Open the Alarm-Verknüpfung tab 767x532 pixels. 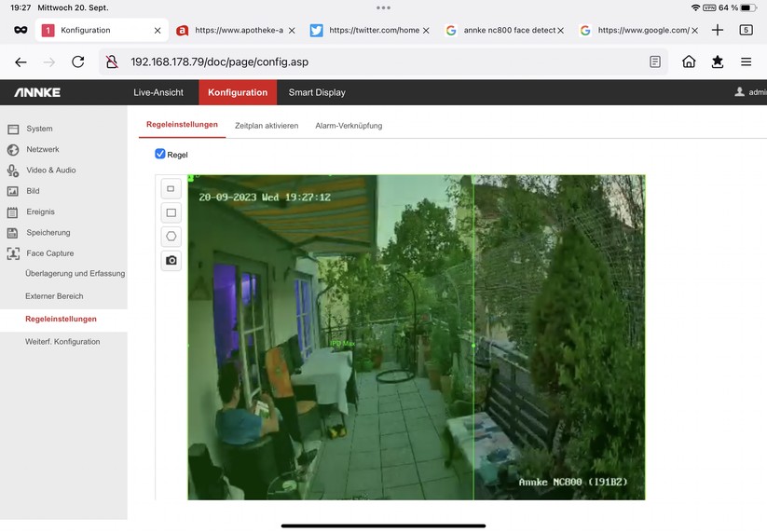tap(349, 126)
